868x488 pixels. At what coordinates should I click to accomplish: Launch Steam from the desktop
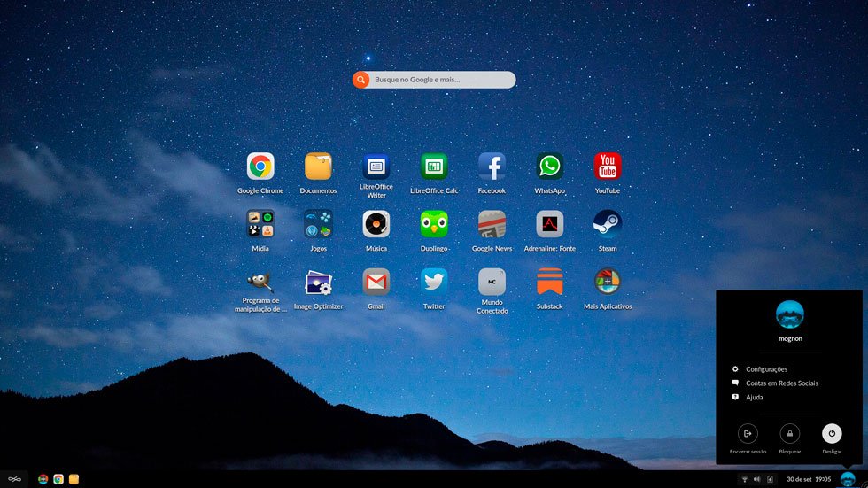point(608,224)
